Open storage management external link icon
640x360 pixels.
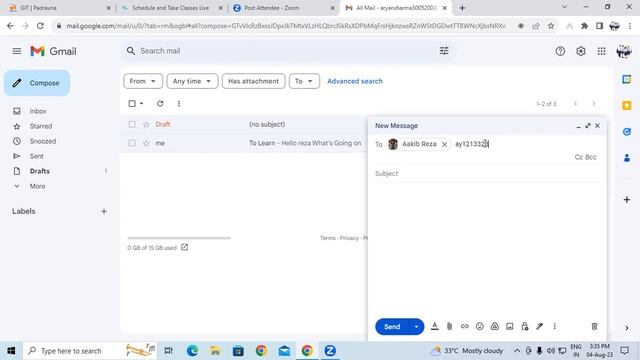[x=184, y=247]
